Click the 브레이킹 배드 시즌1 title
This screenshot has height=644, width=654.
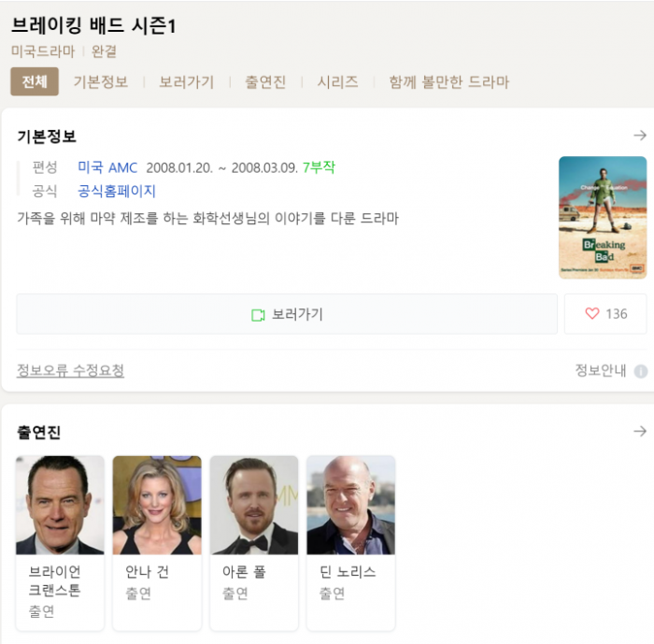[93, 26]
